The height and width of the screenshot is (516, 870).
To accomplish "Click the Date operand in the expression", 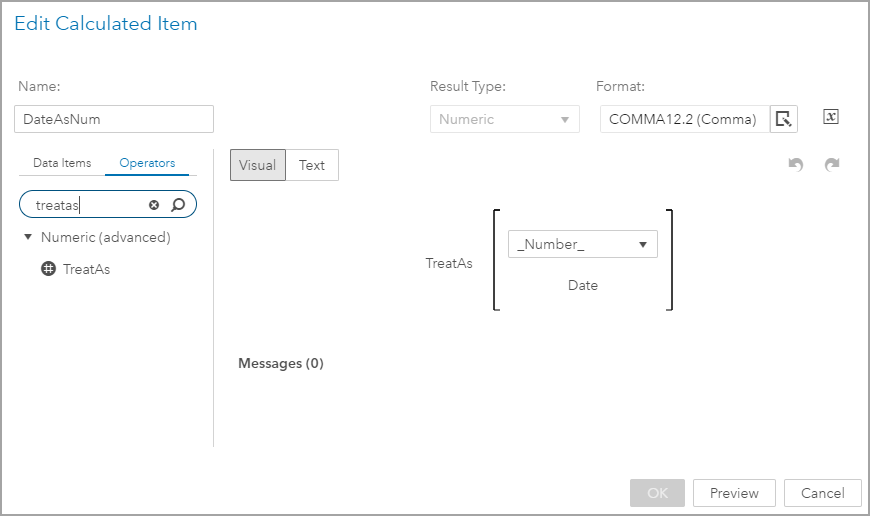I will [583, 285].
